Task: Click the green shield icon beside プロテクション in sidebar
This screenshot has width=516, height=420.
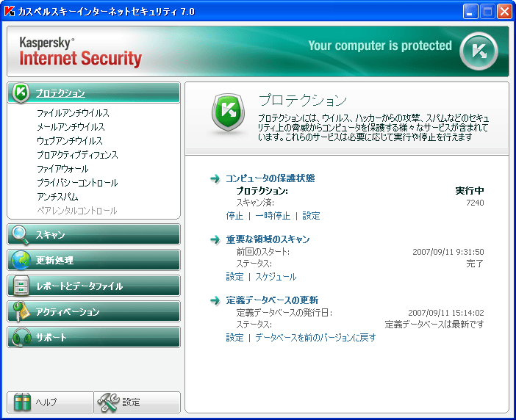Action: 21,93
